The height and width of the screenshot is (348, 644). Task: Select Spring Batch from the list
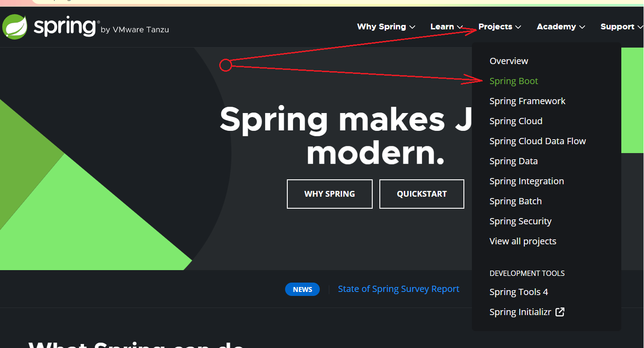tap(515, 201)
